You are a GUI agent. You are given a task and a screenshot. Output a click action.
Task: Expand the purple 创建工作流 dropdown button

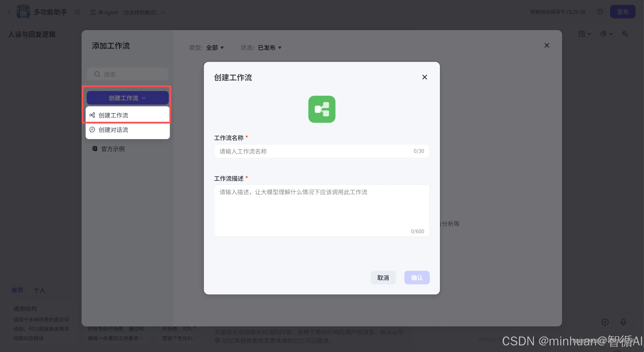pos(127,98)
